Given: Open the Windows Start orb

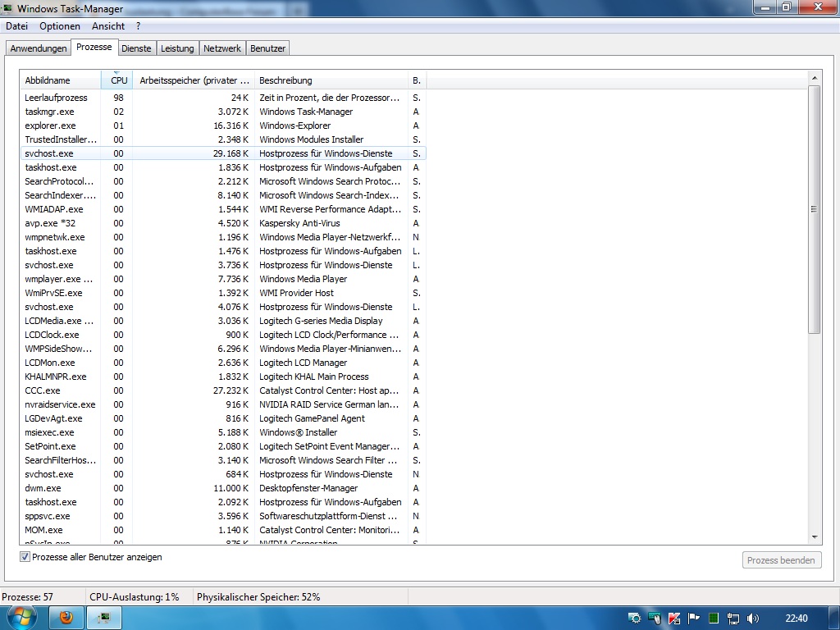Looking at the screenshot, I should (22, 619).
